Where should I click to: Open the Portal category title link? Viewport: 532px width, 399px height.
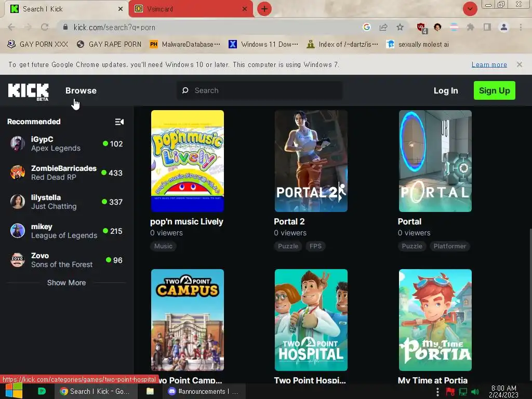click(409, 221)
